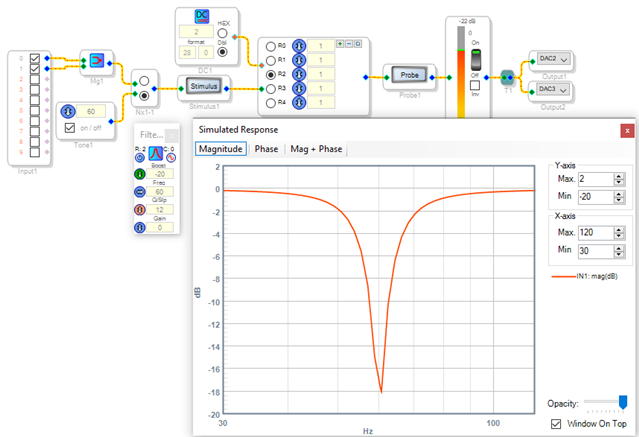This screenshot has width=639, height=437.
Task: Close the small Filter panel
Action: (x=172, y=135)
